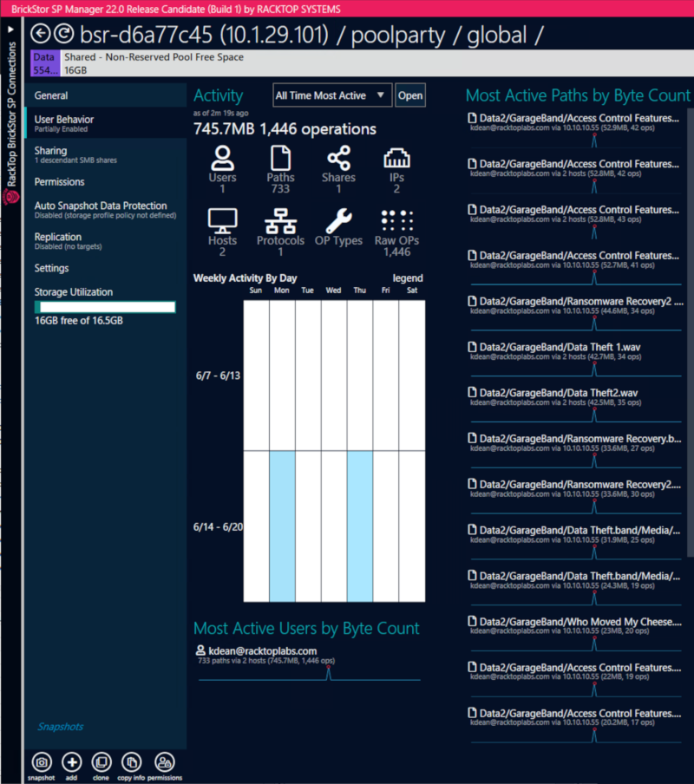Open the All Time Most Active dropdown
694x784 pixels.
click(331, 95)
